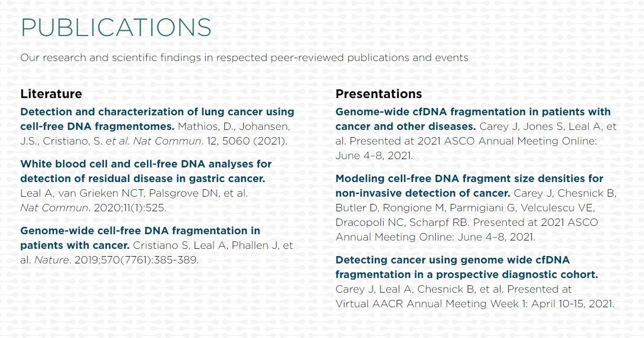
Task: Click the Nat Commun 2020;11(1):525 citation text
Action: (x=93, y=208)
